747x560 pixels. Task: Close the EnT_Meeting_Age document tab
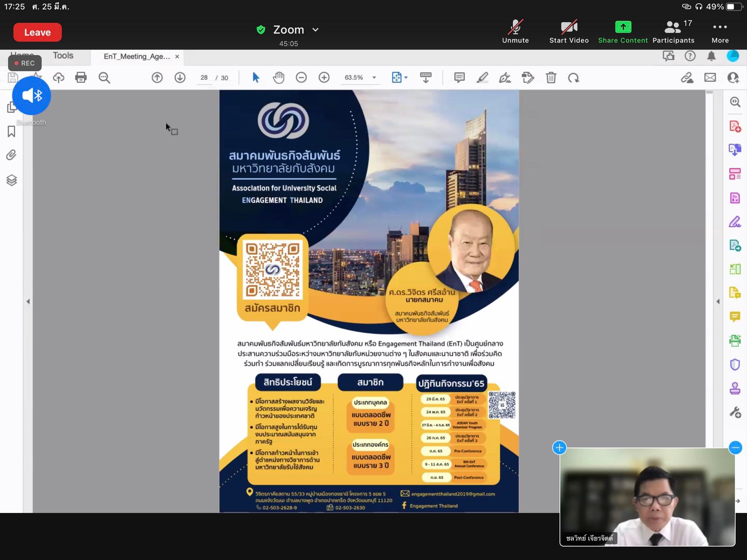[x=177, y=57]
